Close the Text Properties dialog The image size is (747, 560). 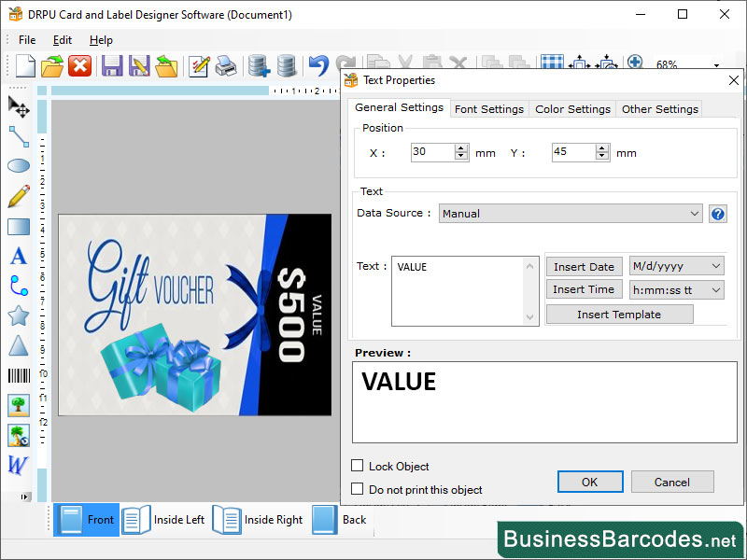click(x=734, y=80)
